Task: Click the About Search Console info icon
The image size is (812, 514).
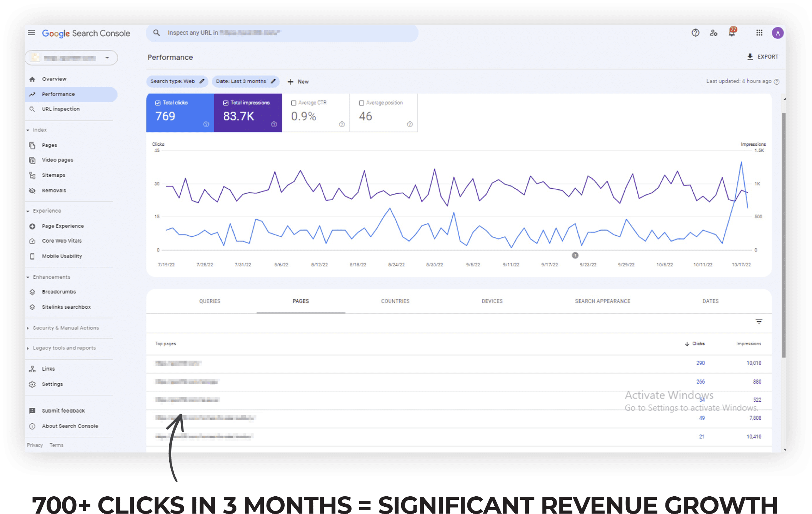Action: pyautogui.click(x=32, y=426)
